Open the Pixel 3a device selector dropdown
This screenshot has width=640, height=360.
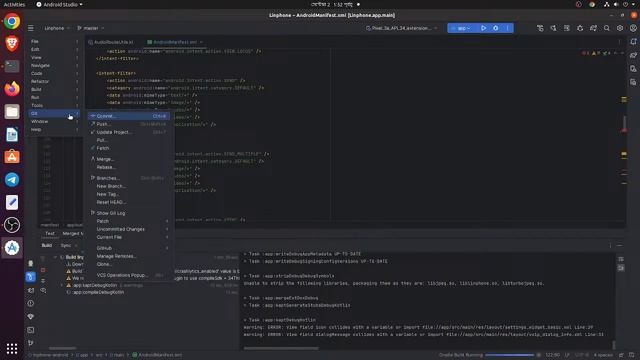[402, 28]
